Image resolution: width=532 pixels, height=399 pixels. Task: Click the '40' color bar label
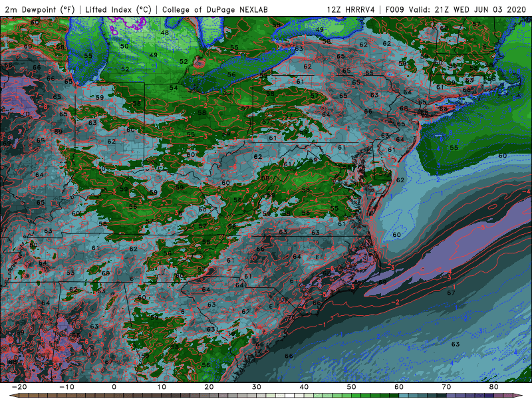pyautogui.click(x=304, y=387)
